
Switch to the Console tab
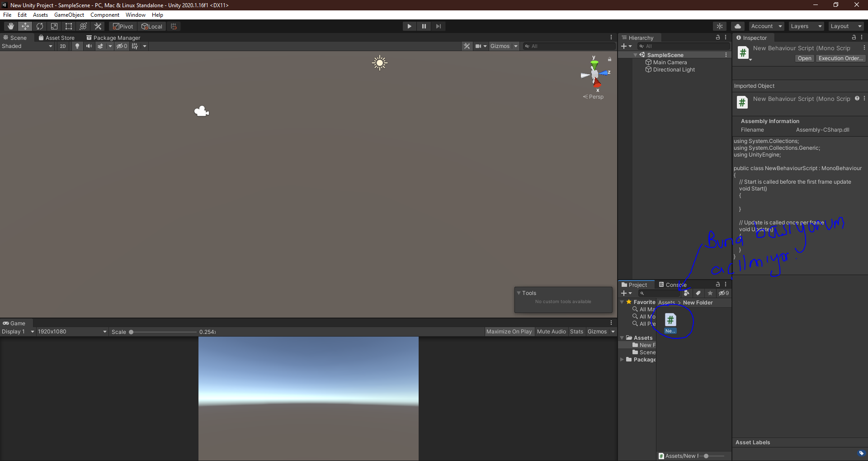click(x=673, y=285)
